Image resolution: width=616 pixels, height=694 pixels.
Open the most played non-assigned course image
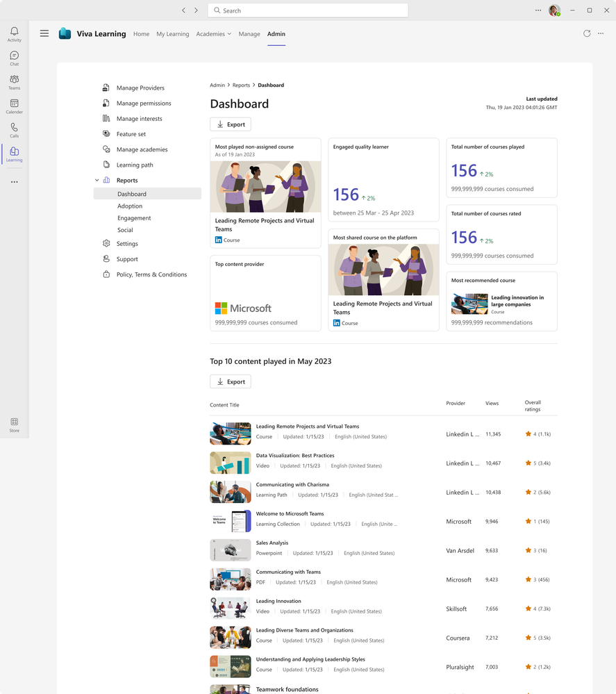(x=265, y=186)
